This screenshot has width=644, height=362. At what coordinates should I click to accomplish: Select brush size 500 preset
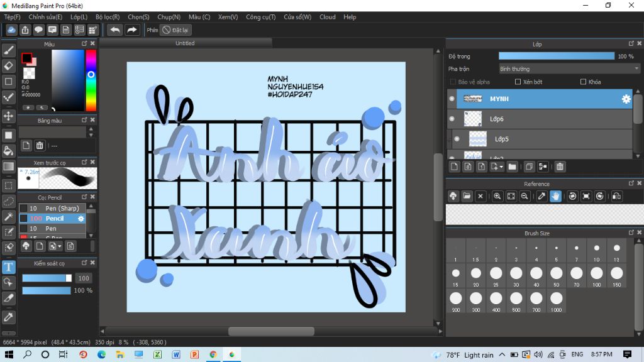point(516,301)
